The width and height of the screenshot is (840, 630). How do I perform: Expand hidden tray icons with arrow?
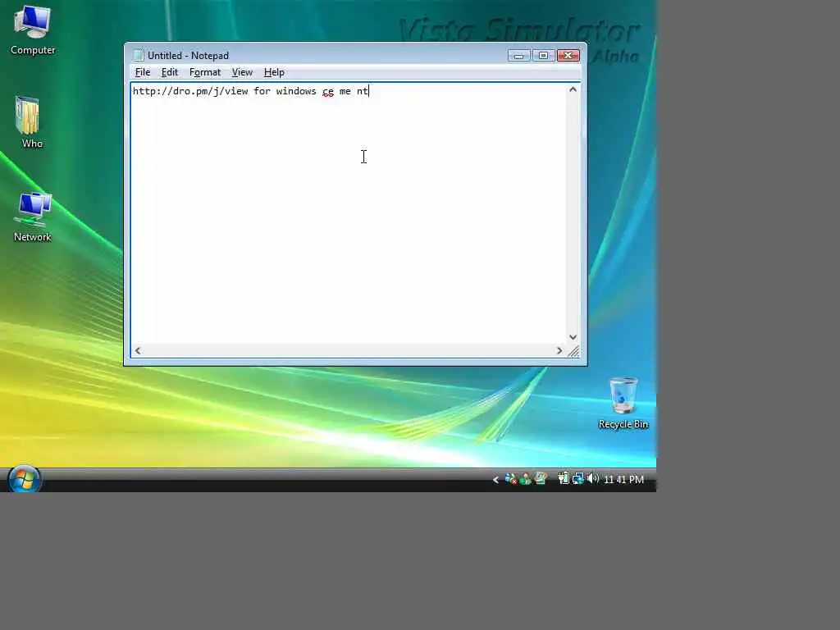(495, 480)
